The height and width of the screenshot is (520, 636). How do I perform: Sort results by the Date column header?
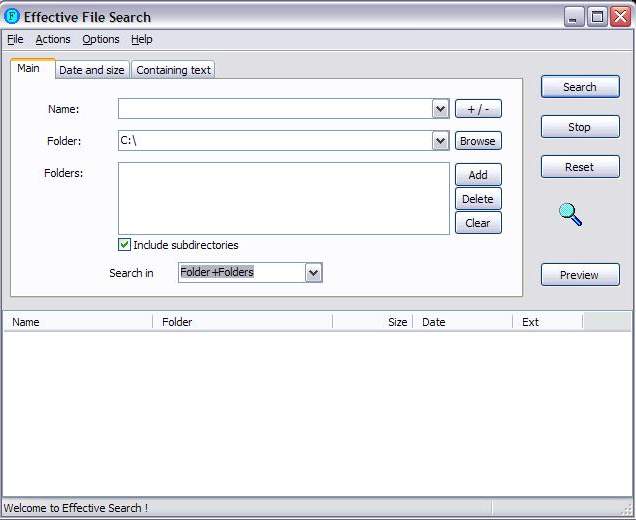(x=462, y=322)
